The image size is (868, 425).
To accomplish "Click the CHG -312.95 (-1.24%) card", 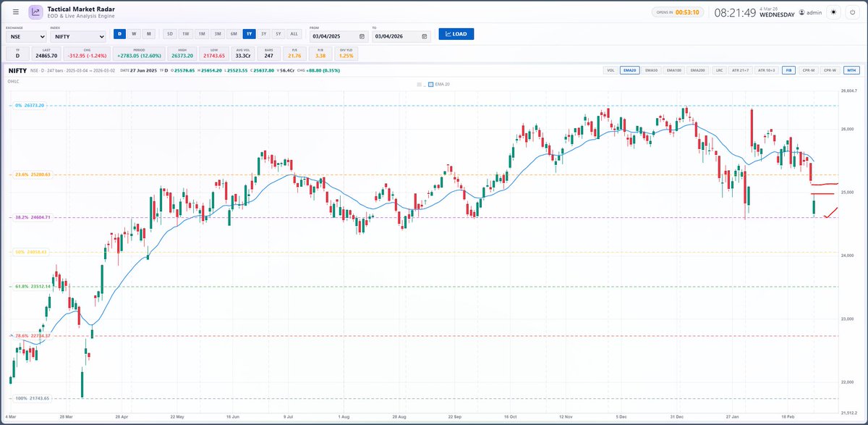I will click(86, 53).
